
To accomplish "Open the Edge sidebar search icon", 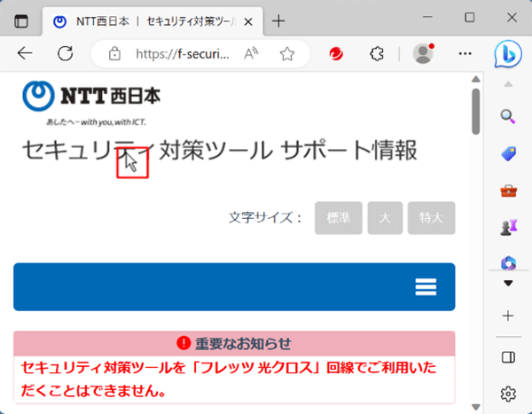I will coord(508,116).
